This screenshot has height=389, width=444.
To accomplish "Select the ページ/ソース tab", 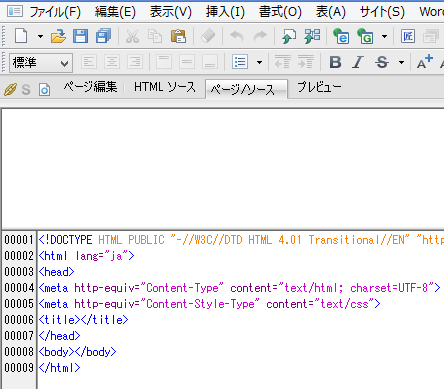I will [x=247, y=89].
